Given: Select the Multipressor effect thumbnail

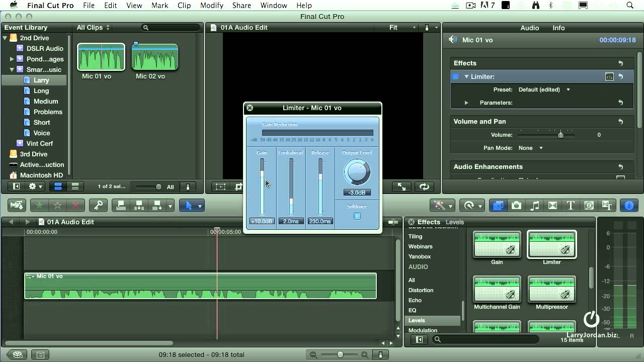Looking at the screenshot, I should click(x=551, y=289).
